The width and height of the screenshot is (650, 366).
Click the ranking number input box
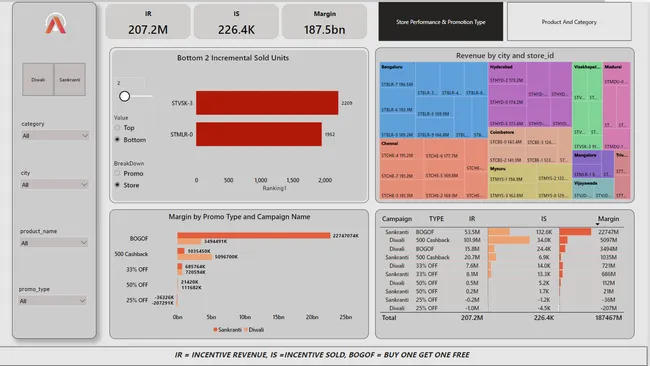(130, 83)
